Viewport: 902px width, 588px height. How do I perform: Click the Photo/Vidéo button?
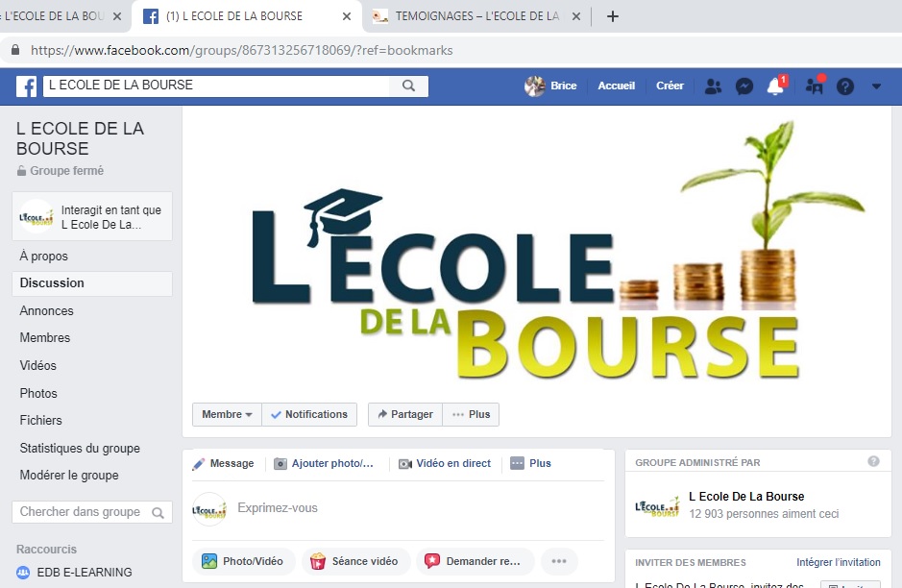coord(243,561)
